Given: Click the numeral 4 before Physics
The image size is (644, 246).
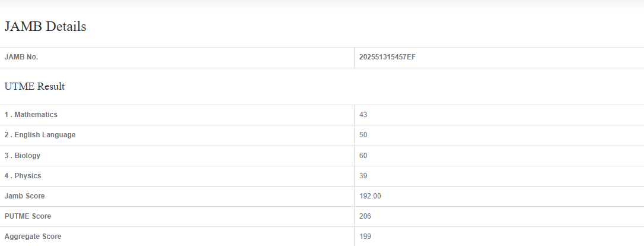Looking at the screenshot, I should point(7,176).
